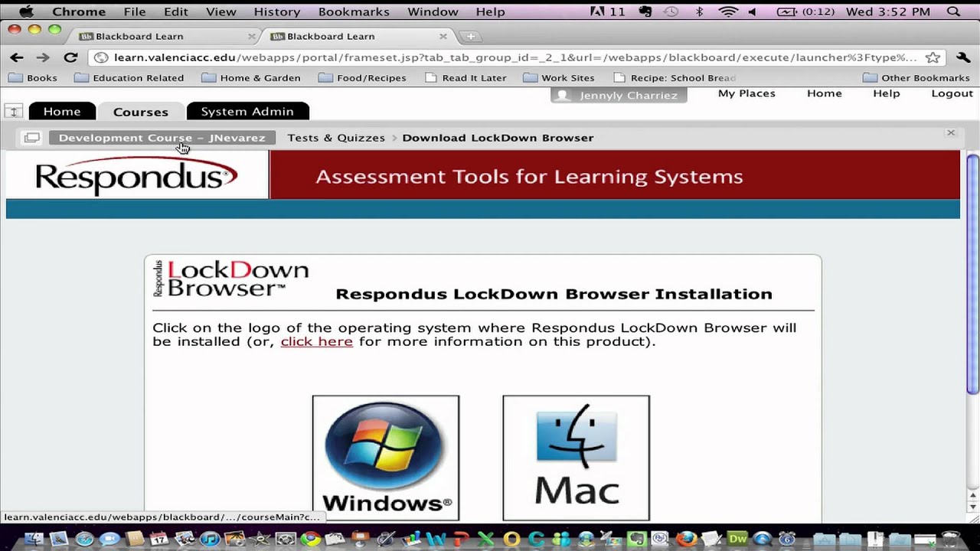980x551 pixels.
Task: Open Chrome's wrench settings menu
Action: pyautogui.click(x=963, y=57)
